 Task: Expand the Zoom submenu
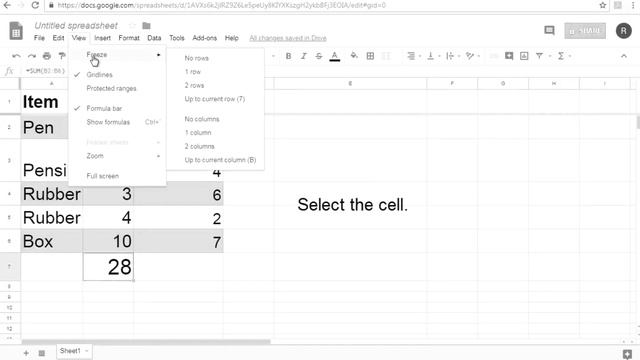tap(118, 156)
